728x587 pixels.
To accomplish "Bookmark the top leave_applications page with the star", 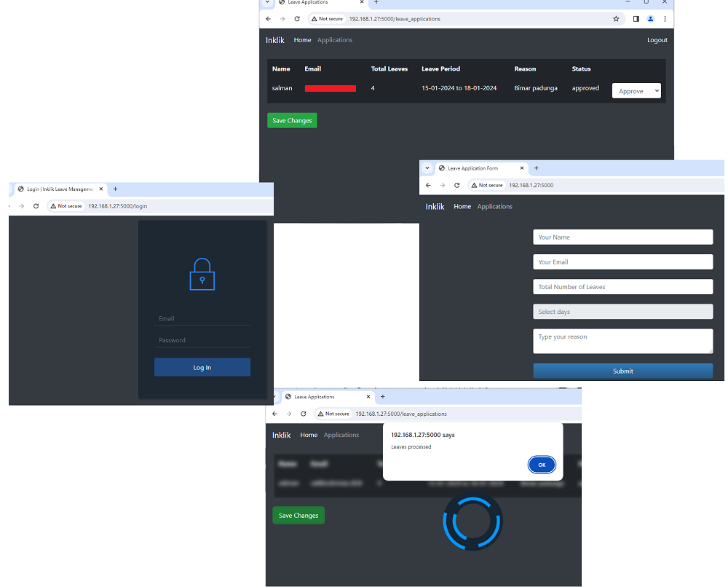I will pyautogui.click(x=616, y=19).
